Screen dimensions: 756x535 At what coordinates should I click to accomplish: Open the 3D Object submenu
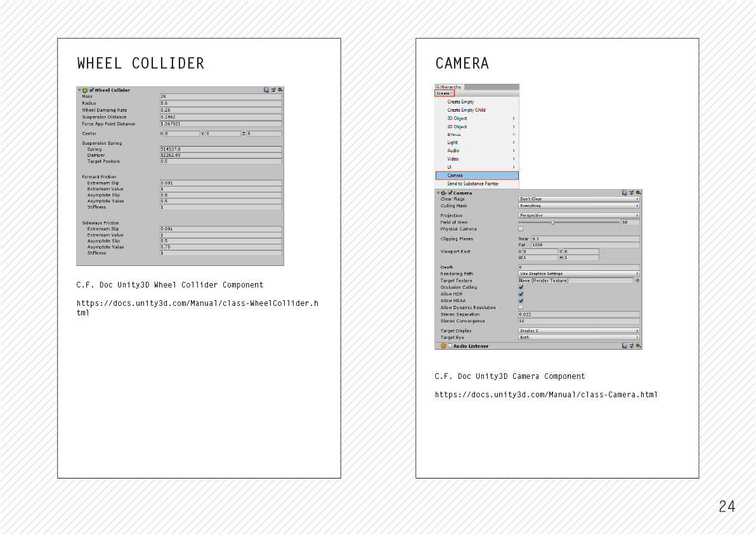[477, 118]
